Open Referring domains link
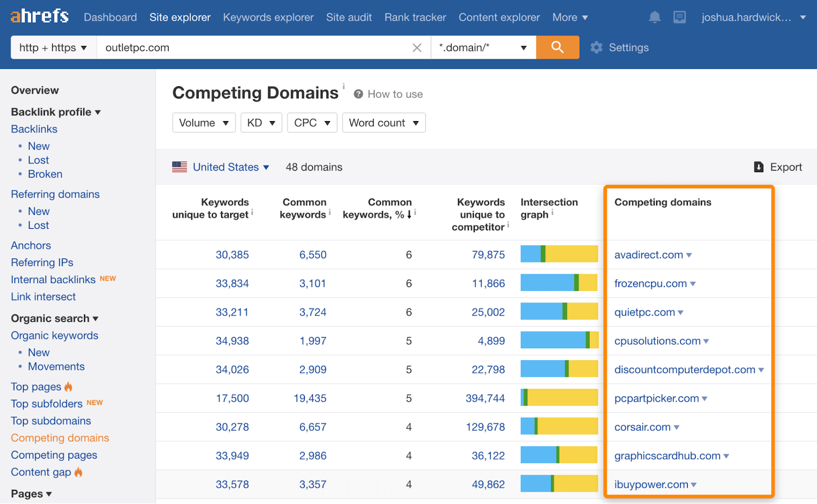Screen dimensions: 817x504 point(55,194)
